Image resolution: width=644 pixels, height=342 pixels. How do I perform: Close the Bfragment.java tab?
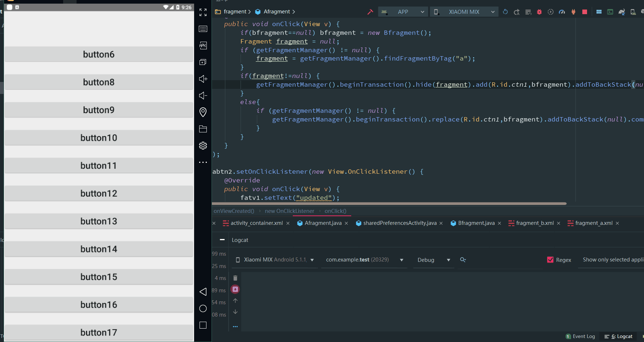[500, 223]
